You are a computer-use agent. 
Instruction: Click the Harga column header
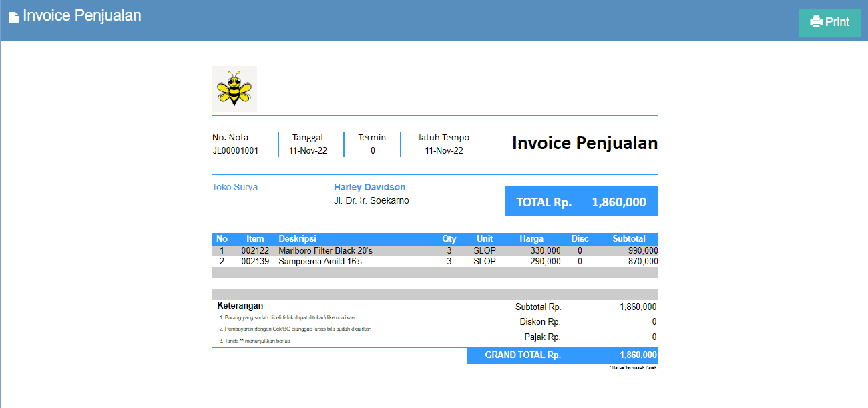point(531,239)
